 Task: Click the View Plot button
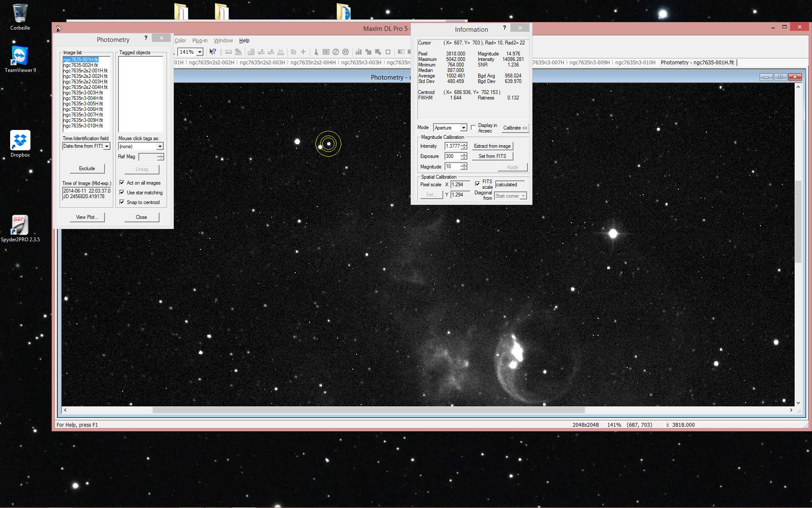coord(87,217)
